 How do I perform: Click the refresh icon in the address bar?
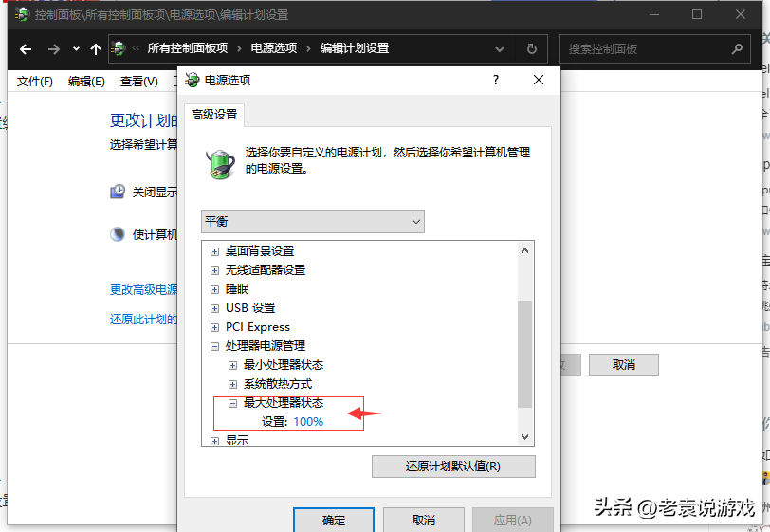tap(531, 49)
